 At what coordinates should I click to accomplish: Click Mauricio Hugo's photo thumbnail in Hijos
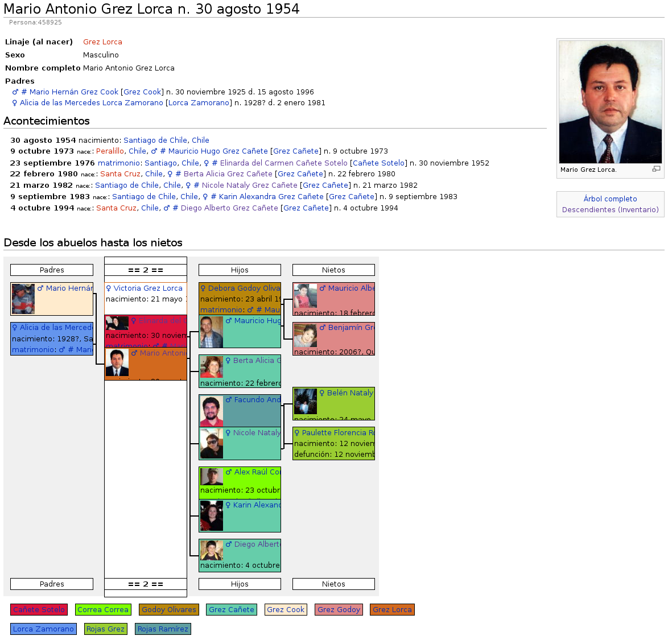[x=211, y=332]
